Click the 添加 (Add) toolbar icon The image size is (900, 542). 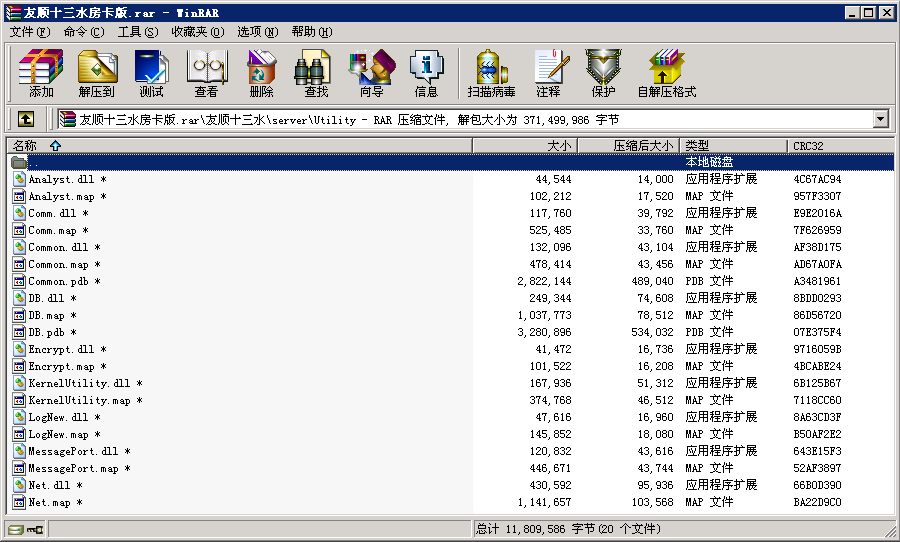41,73
